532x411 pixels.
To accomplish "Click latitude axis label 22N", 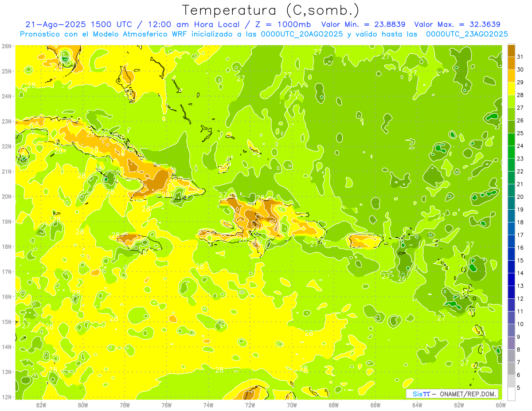I will (6, 146).
